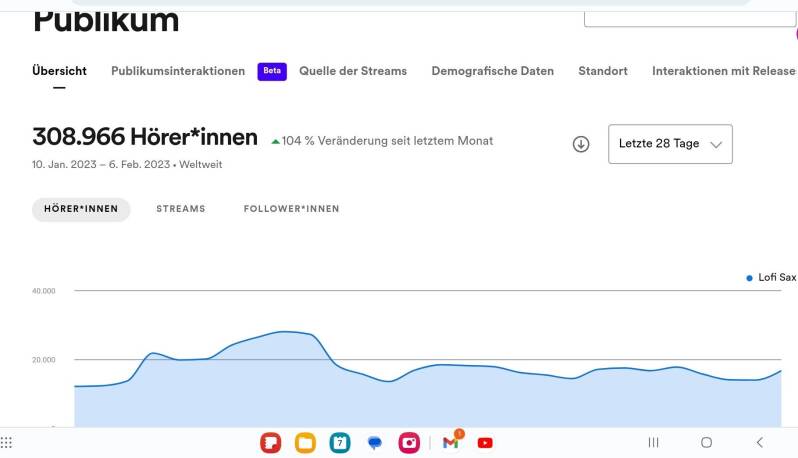
Task: Tap the Android home button
Action: 706,442
